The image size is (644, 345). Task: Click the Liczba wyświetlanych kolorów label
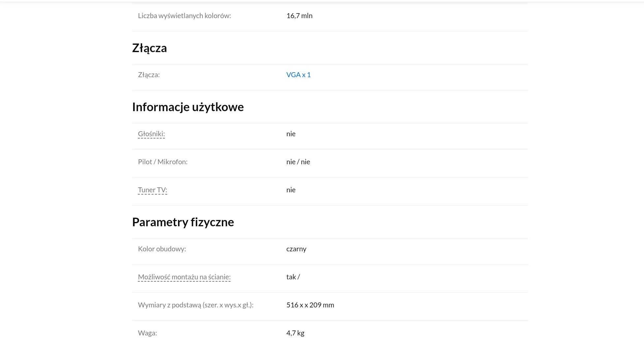pos(184,16)
